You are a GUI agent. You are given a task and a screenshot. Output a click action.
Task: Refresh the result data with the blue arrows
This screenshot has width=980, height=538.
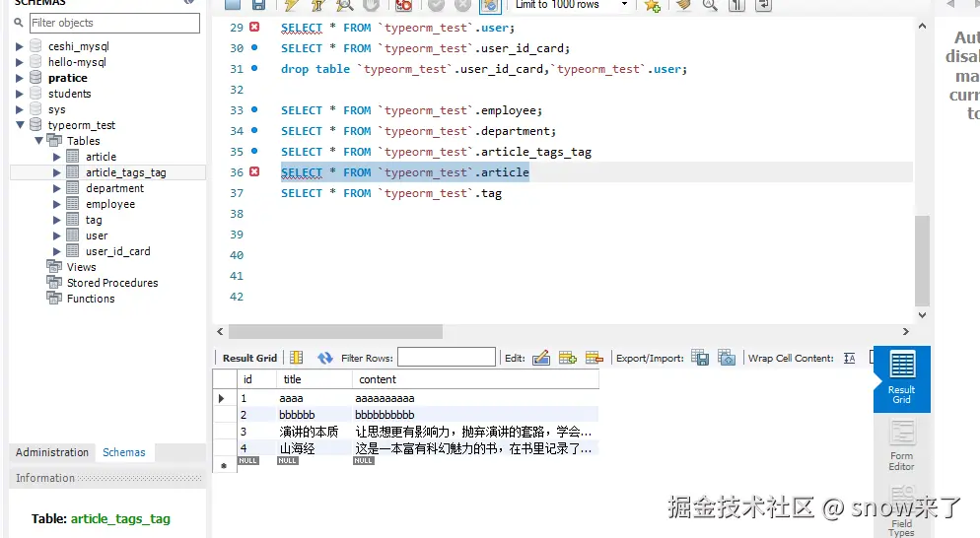click(x=325, y=358)
